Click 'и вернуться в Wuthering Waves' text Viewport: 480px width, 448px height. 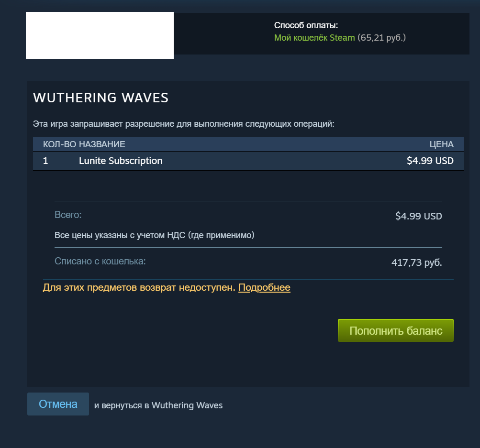158,405
